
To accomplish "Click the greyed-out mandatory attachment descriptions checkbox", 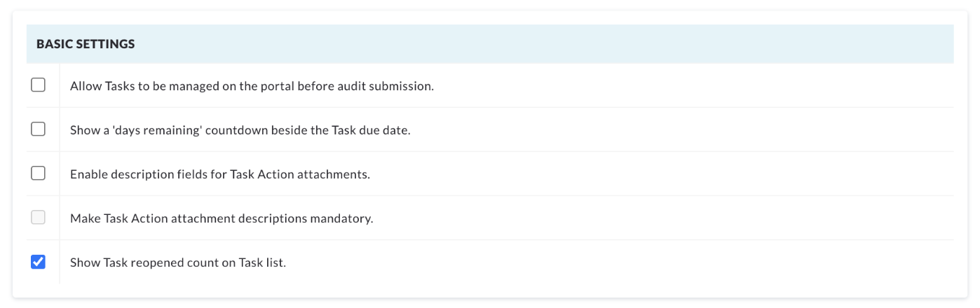I will coord(38,217).
